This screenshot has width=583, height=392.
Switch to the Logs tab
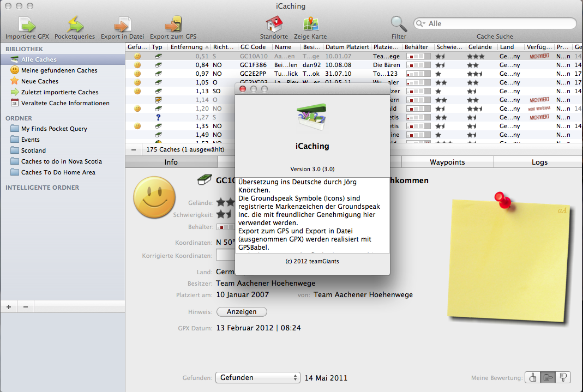point(539,162)
